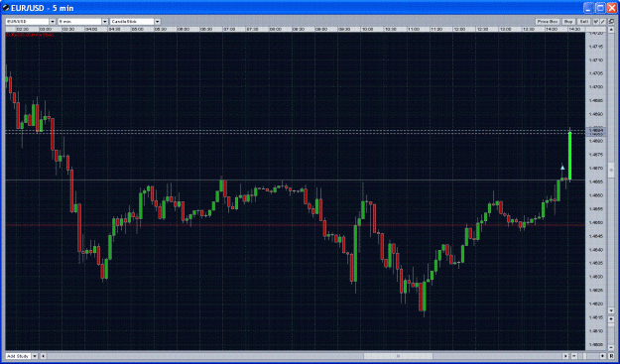Click the checkmark tool icon
620x364 pixels.
(x=596, y=22)
